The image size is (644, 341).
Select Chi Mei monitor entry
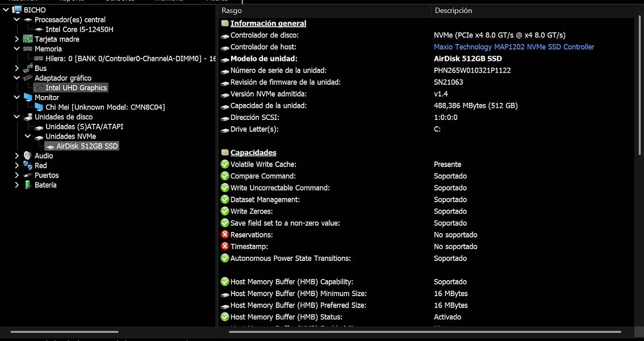tap(105, 107)
